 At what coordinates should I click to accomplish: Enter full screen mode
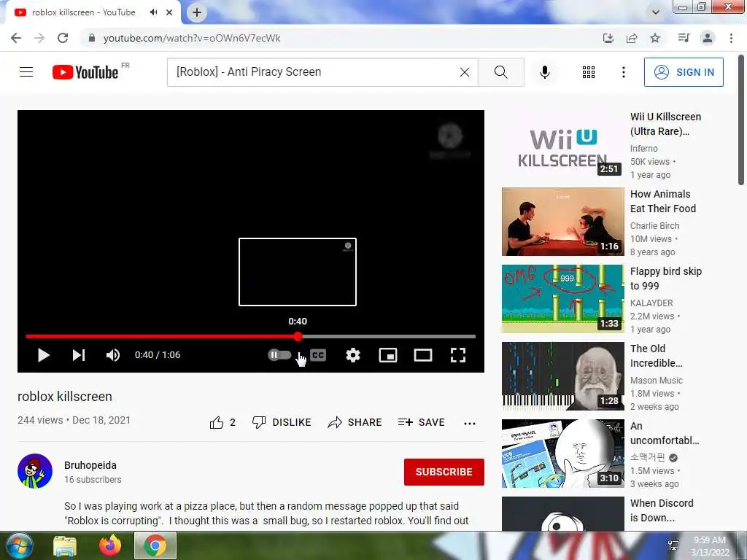click(x=458, y=355)
